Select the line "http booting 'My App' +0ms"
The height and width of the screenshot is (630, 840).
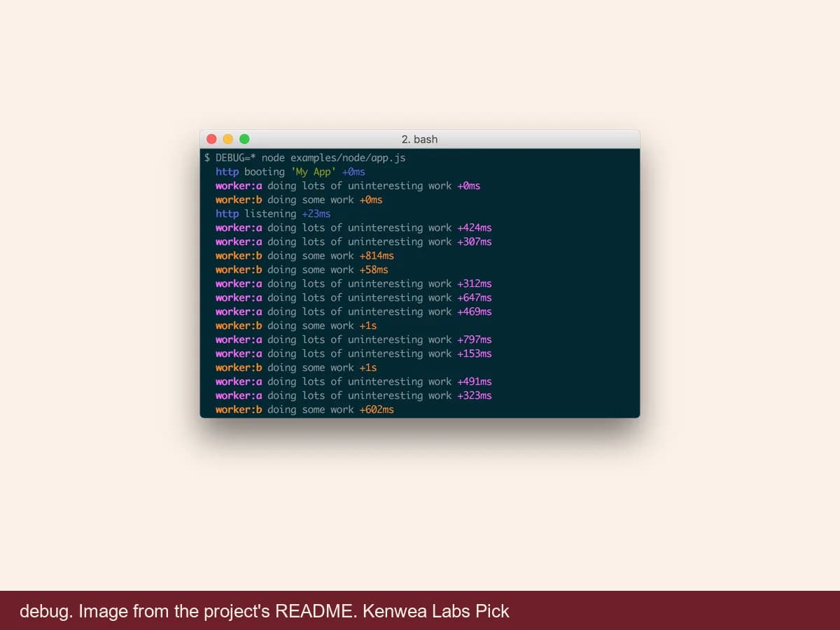(290, 171)
